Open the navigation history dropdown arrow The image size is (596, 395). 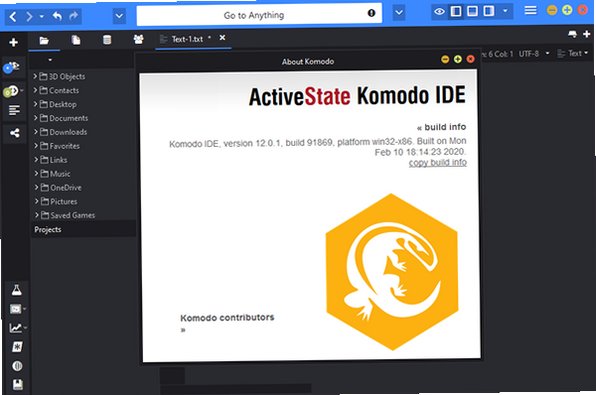pos(42,16)
